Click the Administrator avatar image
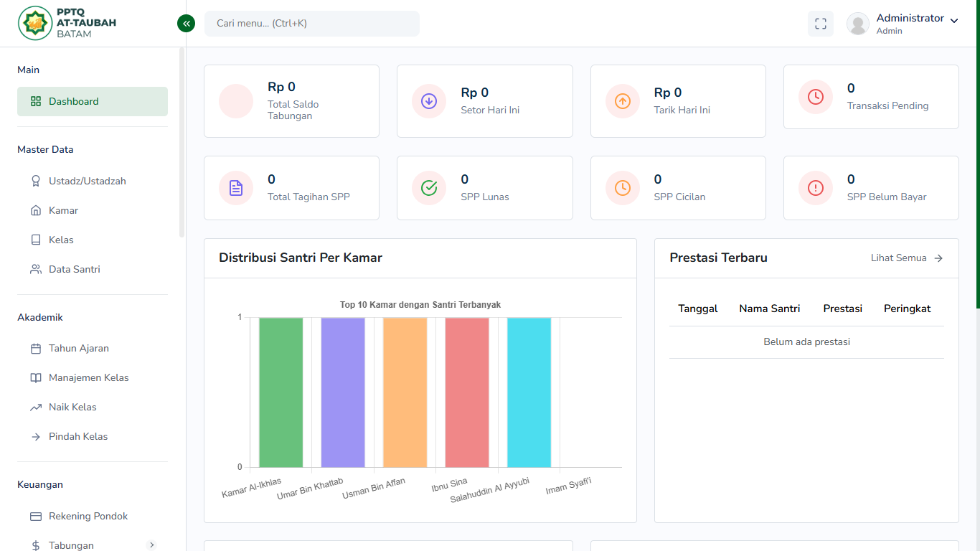The image size is (980, 551). pos(858,24)
